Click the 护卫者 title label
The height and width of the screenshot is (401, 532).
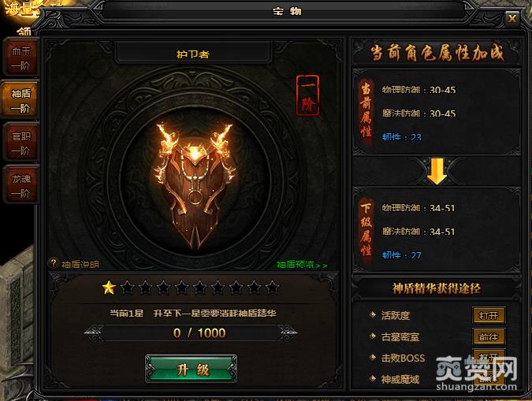[193, 54]
